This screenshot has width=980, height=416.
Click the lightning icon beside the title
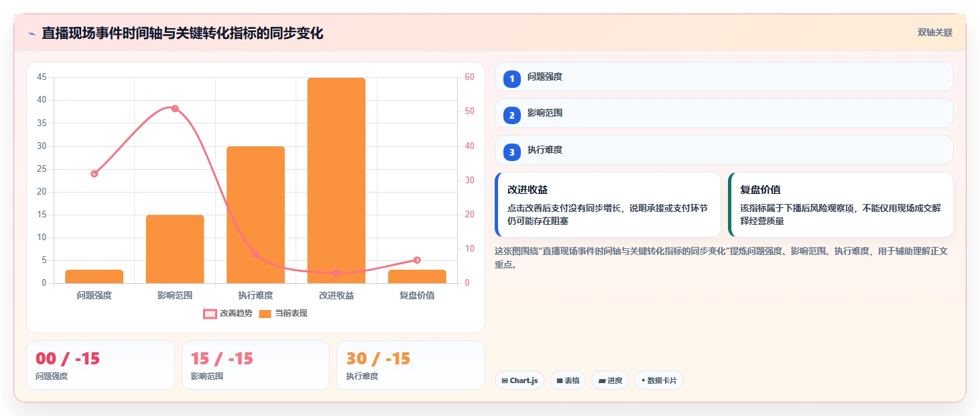tap(32, 34)
